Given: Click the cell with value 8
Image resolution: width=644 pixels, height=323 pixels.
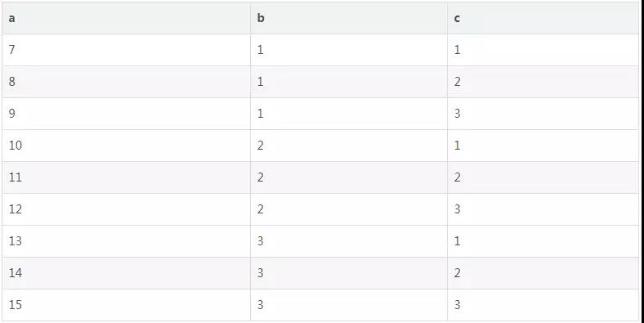Looking at the screenshot, I should [x=126, y=82].
